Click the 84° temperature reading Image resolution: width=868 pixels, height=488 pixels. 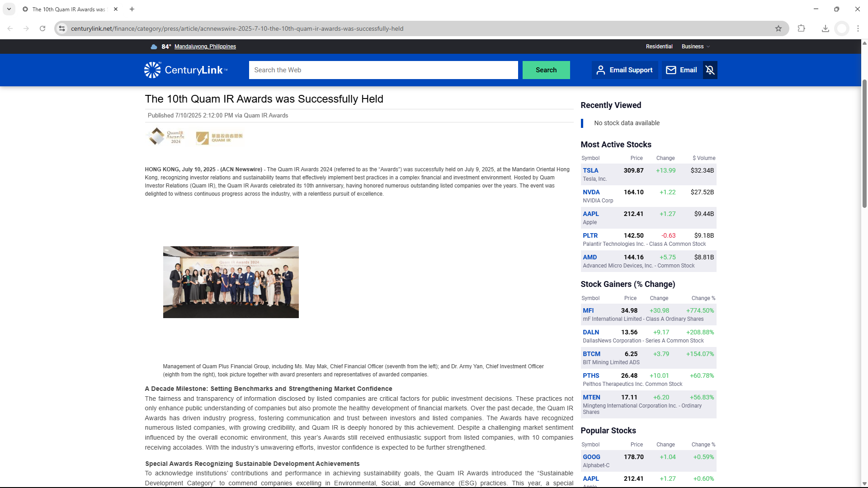(x=166, y=47)
